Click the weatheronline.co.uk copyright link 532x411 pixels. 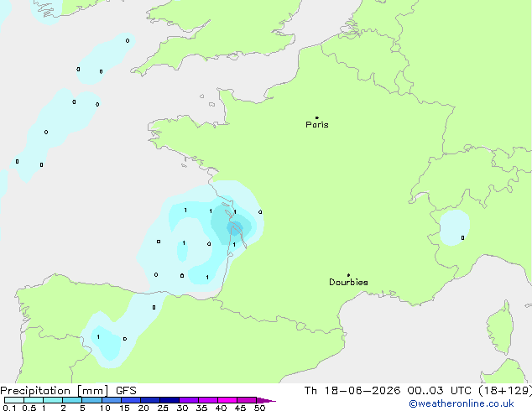[x=461, y=403]
